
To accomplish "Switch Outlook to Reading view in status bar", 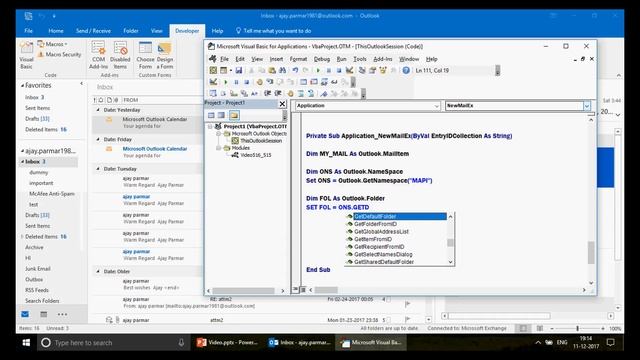I will coord(540,328).
